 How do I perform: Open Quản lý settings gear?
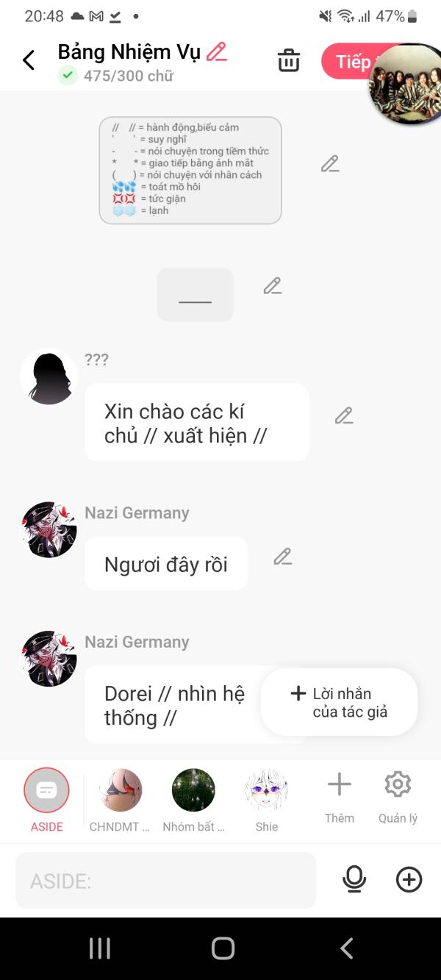click(x=398, y=797)
